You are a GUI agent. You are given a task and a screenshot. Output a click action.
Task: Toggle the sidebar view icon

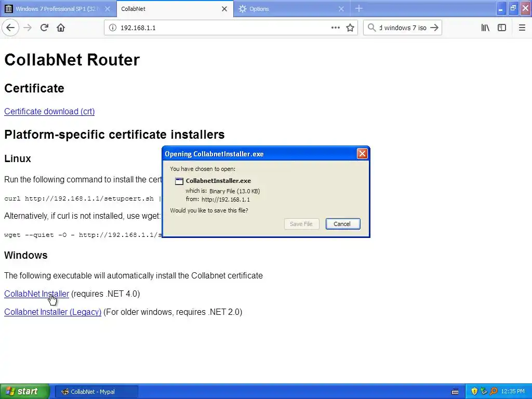click(x=502, y=28)
